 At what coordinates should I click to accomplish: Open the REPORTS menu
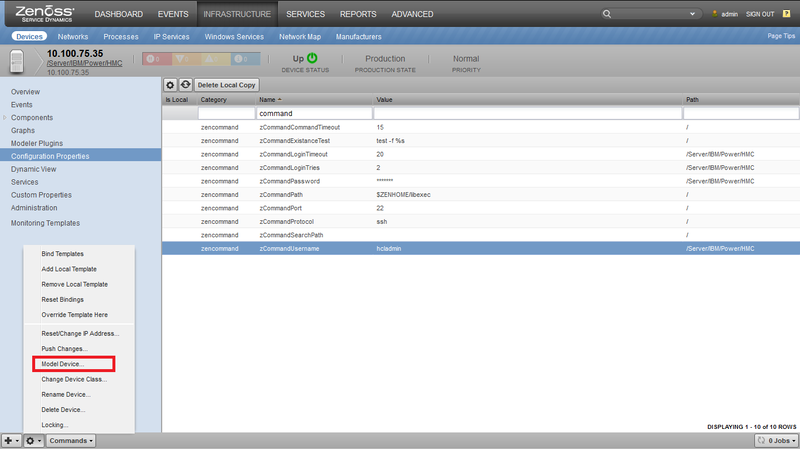[358, 14]
